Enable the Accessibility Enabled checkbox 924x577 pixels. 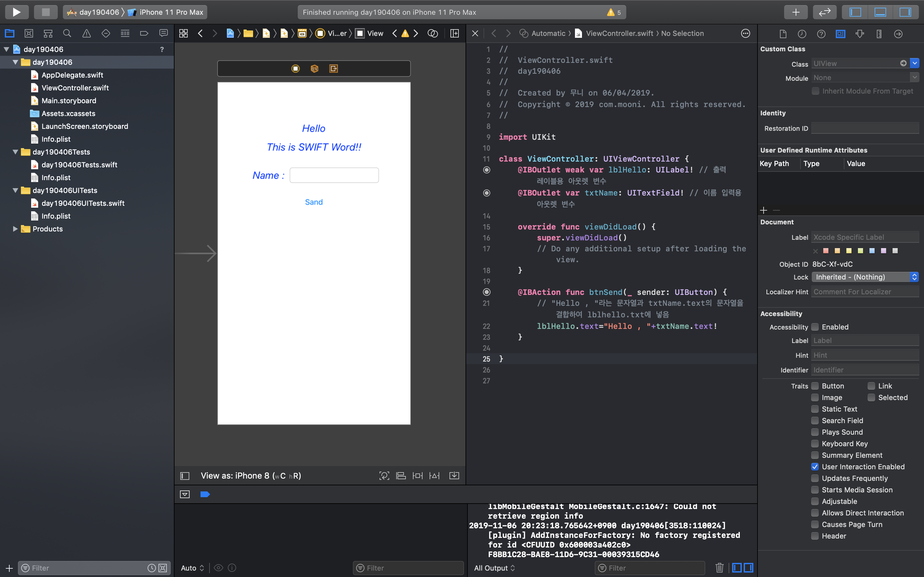pyautogui.click(x=815, y=327)
